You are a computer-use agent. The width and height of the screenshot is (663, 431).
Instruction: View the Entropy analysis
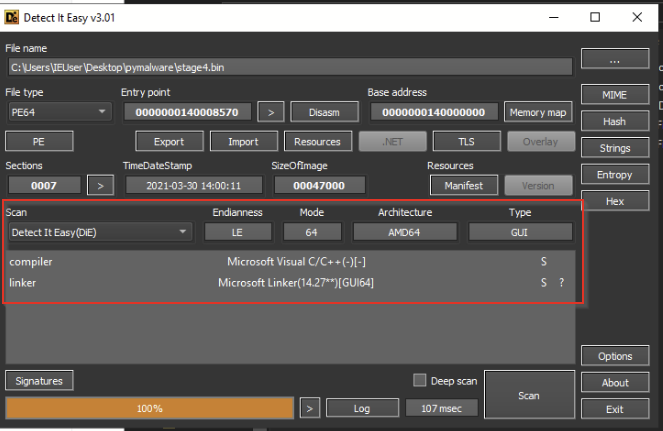[615, 175]
